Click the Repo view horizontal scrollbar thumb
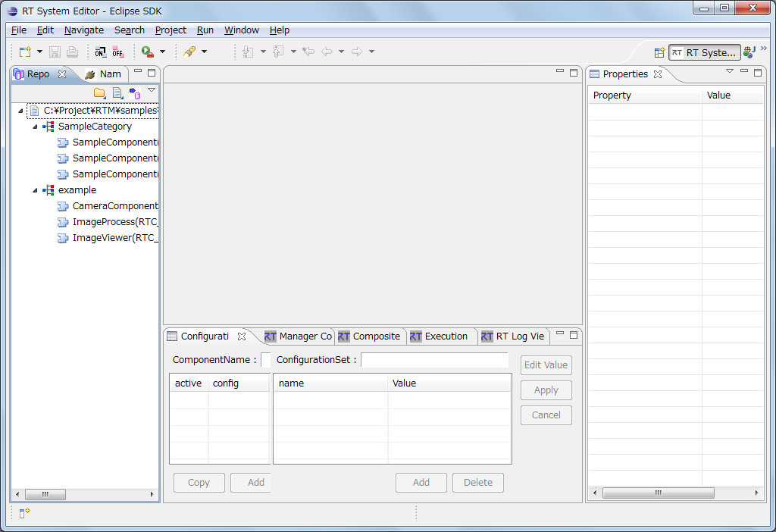Screen dimensions: 776x532 pos(45,494)
